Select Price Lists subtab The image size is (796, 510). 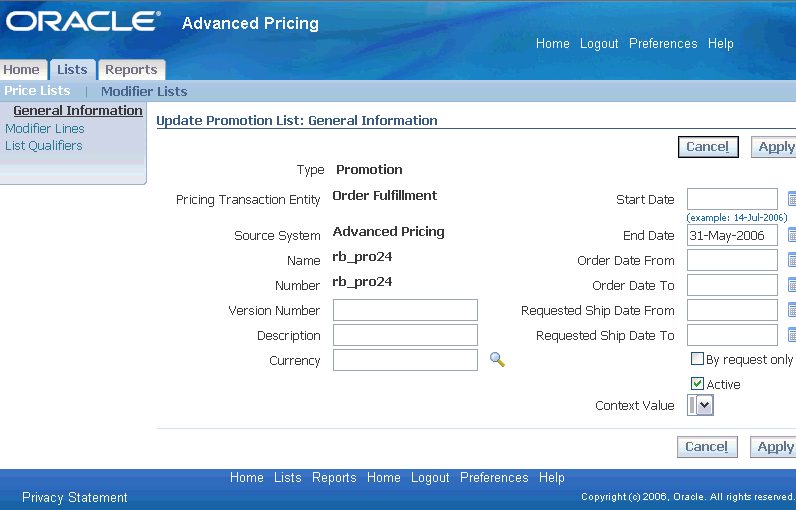[x=38, y=90]
